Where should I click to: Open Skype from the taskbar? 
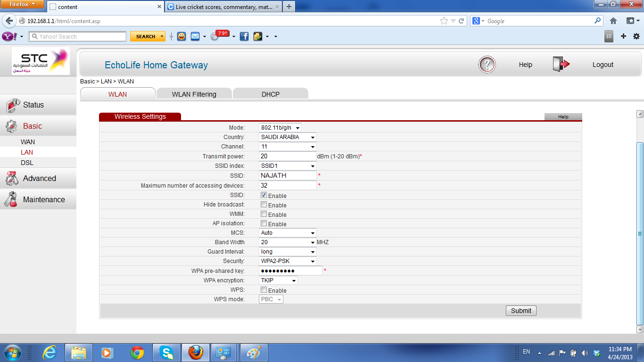[166, 352]
